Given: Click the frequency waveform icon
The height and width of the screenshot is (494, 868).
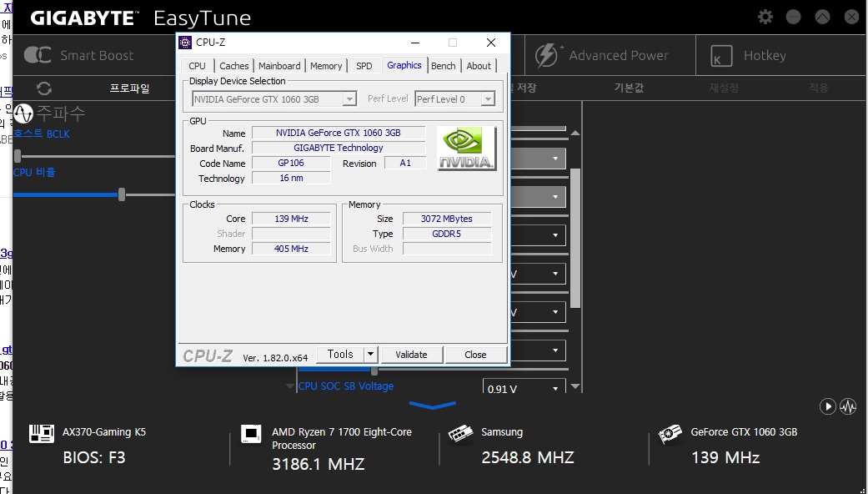Looking at the screenshot, I should tap(23, 113).
